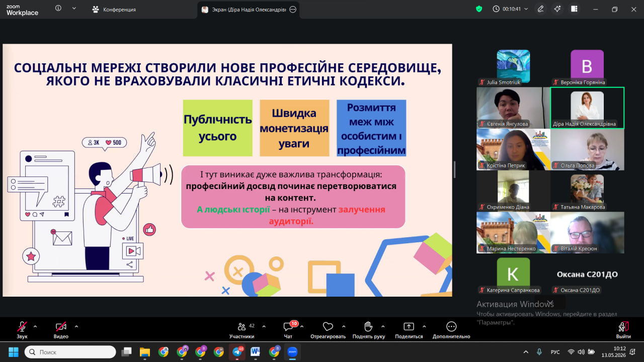This screenshot has height=362, width=644.
Task: Open the shared screen tab options ellipsis
Action: 293,10
